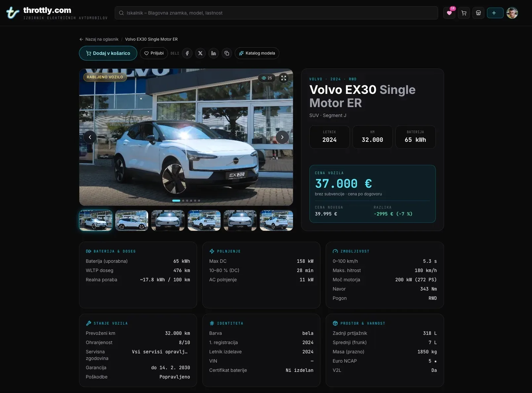Click the Euro NCAP 5 star value
532x393 pixels.
point(433,361)
